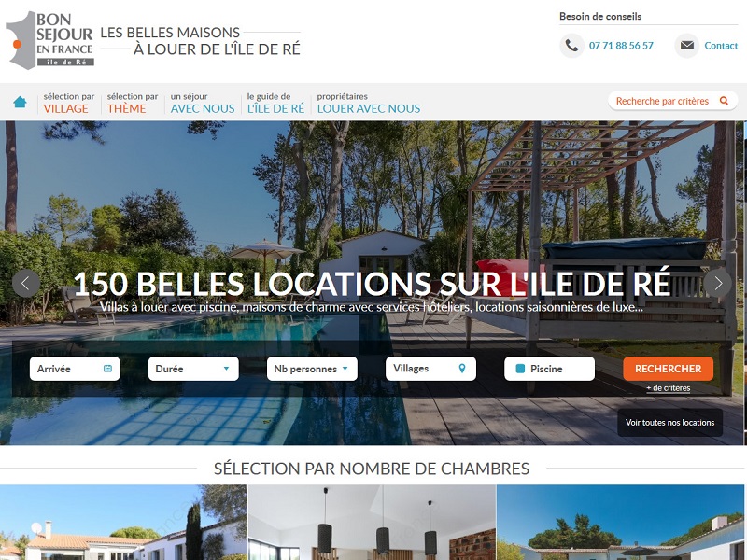Advance carousel with the right arrow
The image size is (747, 560).
717,284
